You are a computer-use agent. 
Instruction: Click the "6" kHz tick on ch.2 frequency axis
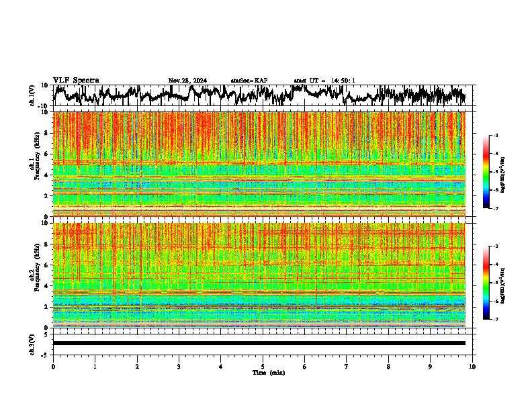click(47, 265)
